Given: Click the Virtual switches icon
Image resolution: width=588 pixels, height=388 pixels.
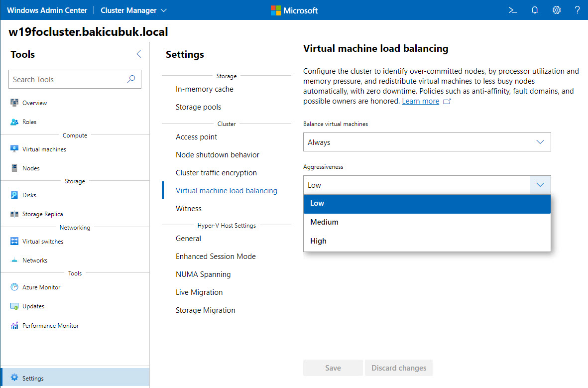Looking at the screenshot, I should 14,241.
